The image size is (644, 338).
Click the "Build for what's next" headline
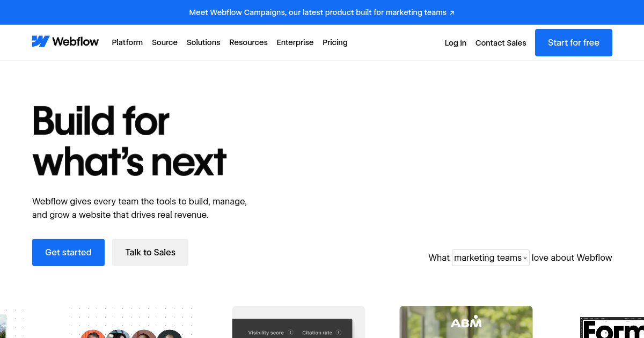(x=129, y=141)
